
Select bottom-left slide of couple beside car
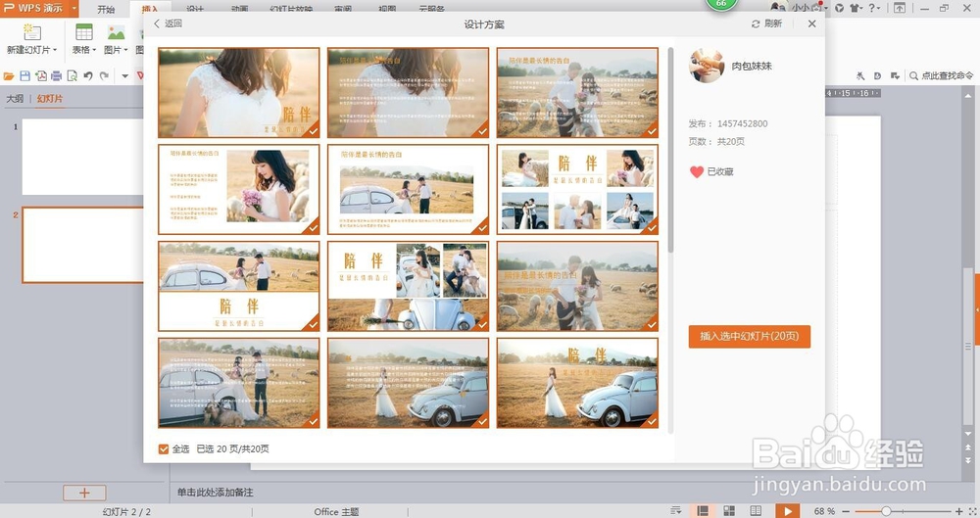point(239,383)
